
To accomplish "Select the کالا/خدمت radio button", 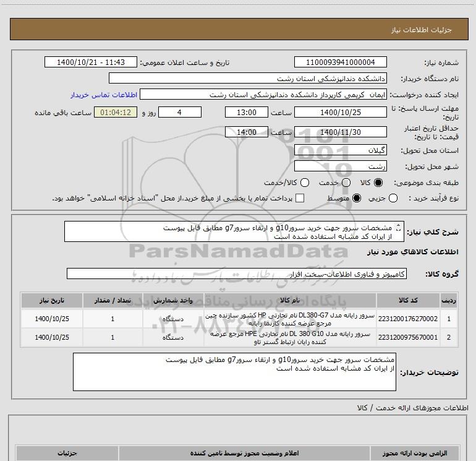I will click(305, 183).
